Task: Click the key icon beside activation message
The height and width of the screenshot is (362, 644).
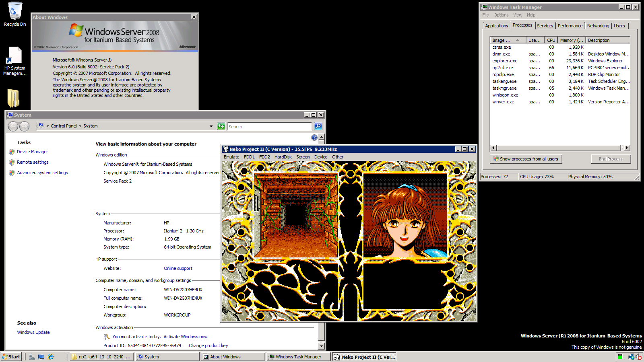Action: (107, 337)
